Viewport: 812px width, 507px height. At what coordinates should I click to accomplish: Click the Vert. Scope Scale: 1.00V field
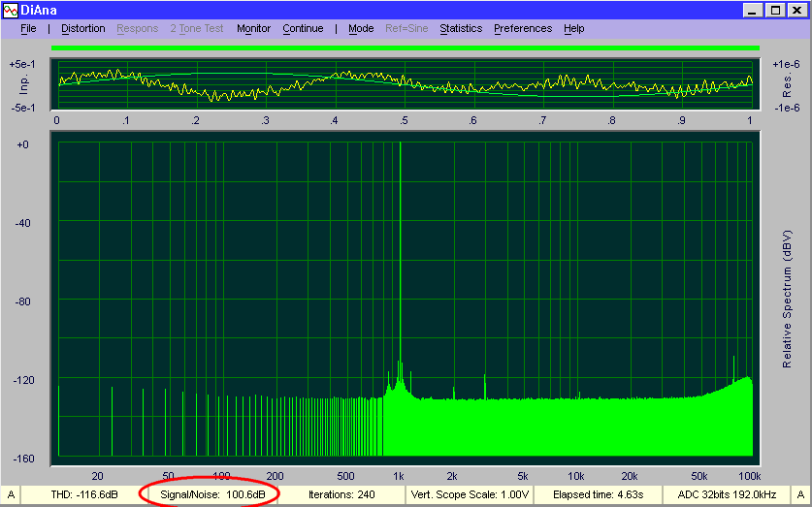coord(470,494)
